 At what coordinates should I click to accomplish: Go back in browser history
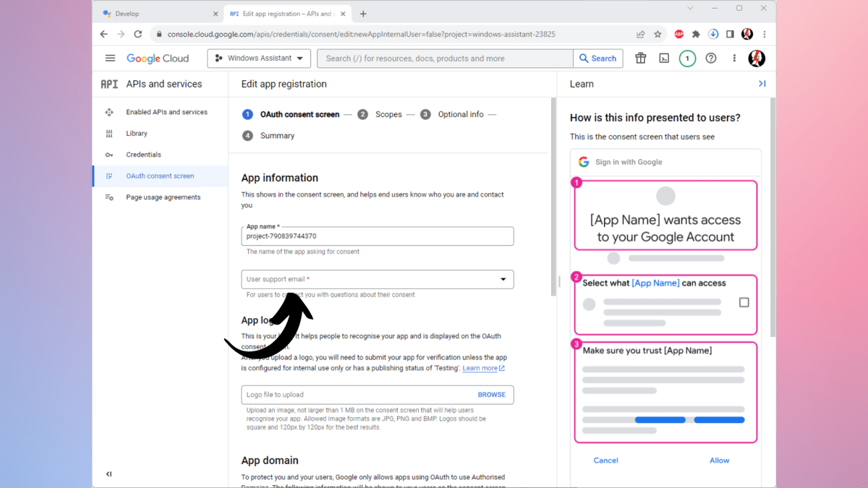(x=103, y=34)
